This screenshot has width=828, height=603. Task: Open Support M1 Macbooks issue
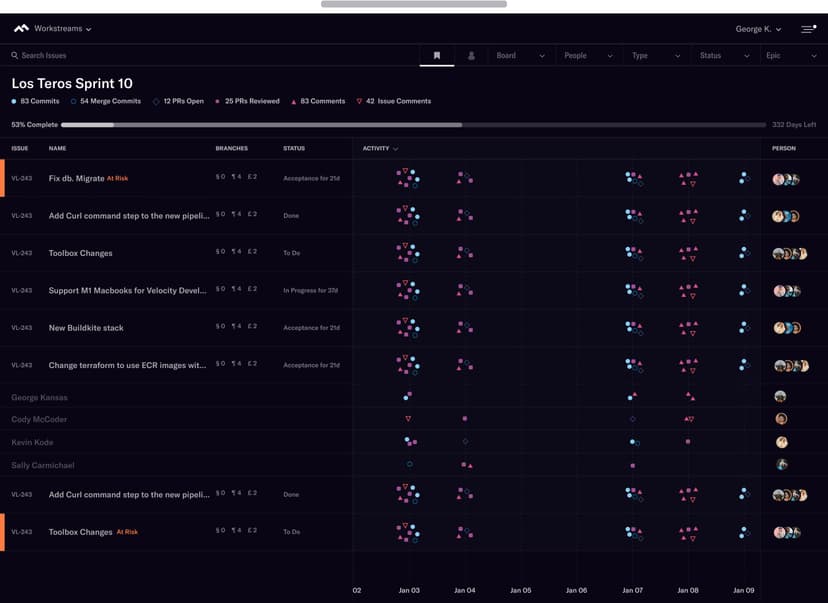tap(127, 291)
